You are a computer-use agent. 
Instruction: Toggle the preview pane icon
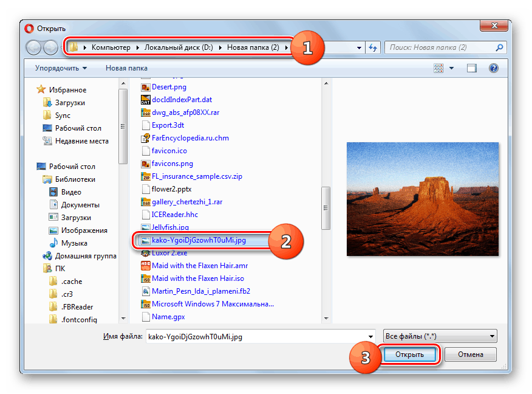(x=472, y=68)
